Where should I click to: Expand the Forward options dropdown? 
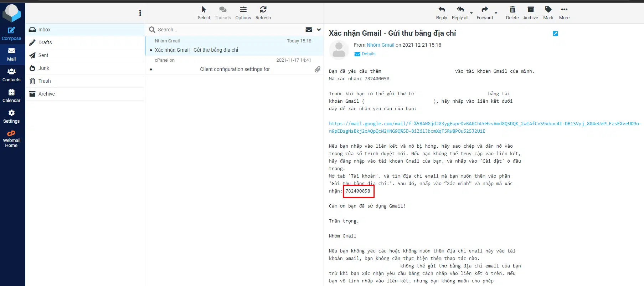pyautogui.click(x=496, y=13)
